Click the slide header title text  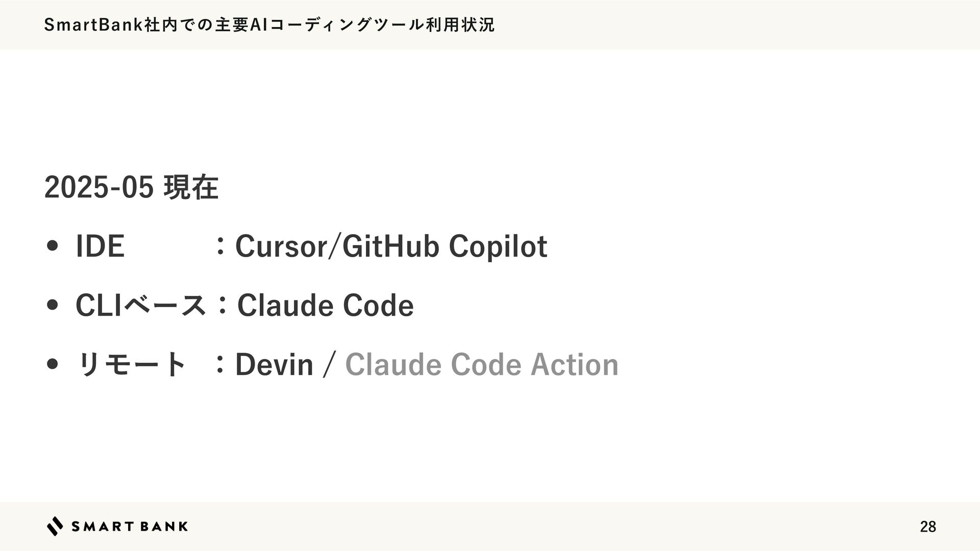click(x=269, y=24)
